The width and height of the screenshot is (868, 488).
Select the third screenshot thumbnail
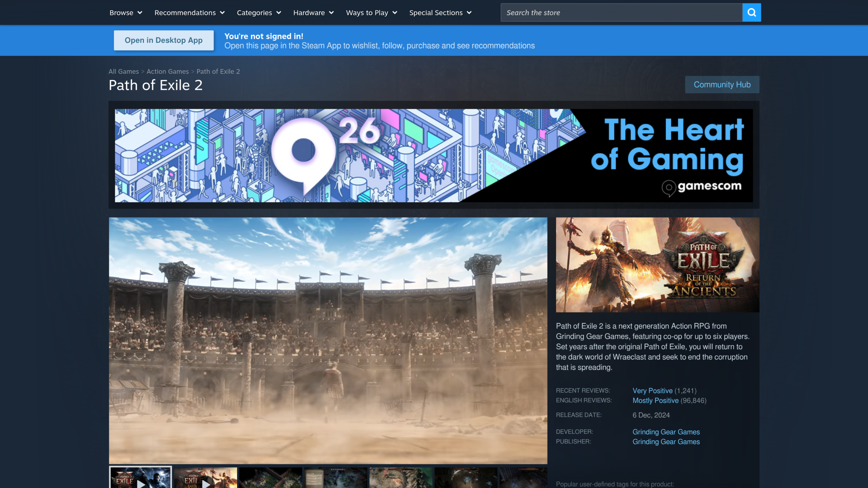(x=271, y=478)
